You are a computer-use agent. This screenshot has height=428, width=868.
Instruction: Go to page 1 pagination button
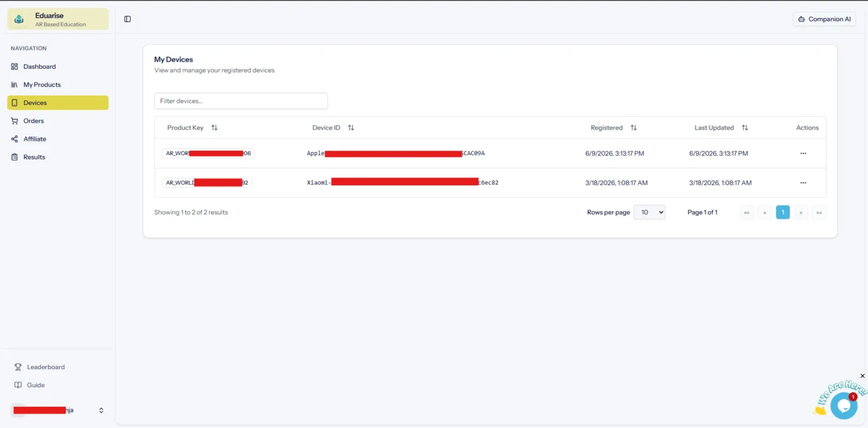782,212
